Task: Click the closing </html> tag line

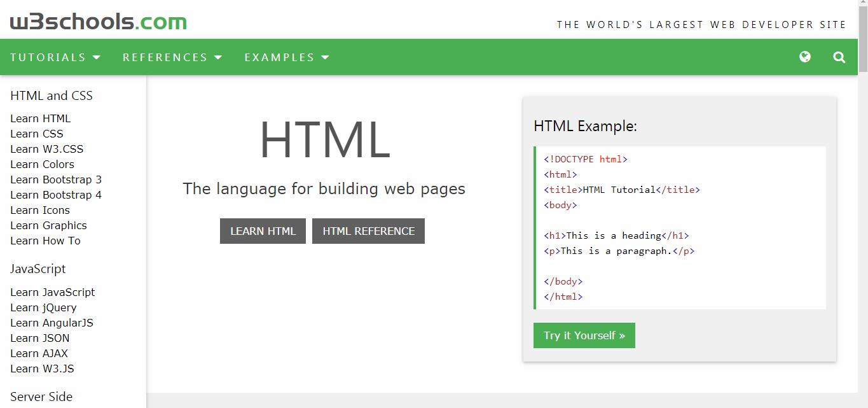Action: (563, 297)
